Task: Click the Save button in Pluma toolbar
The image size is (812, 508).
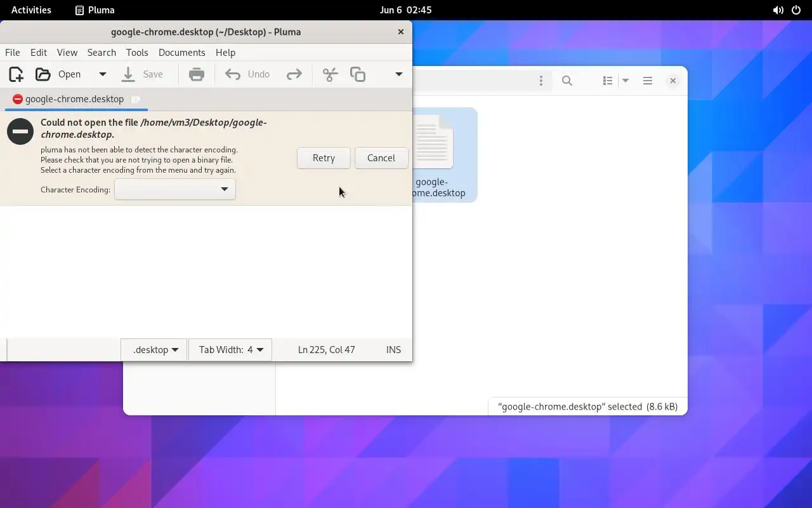Action: 142,74
